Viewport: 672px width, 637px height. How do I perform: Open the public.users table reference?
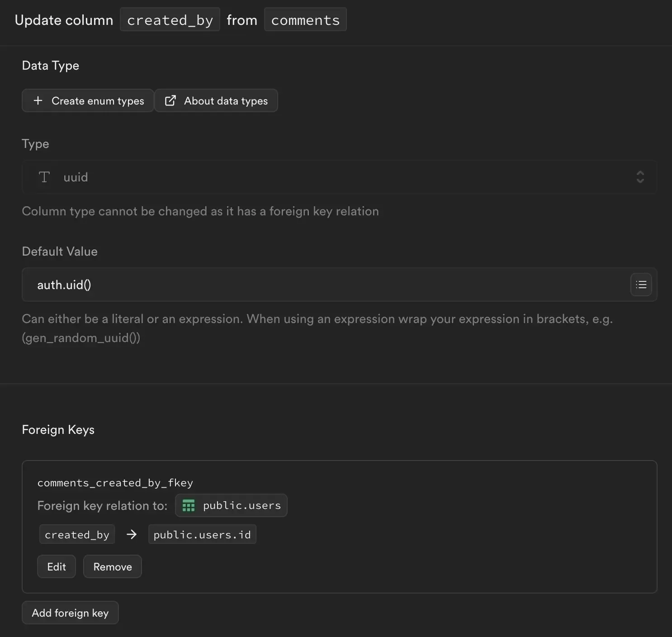(x=231, y=505)
